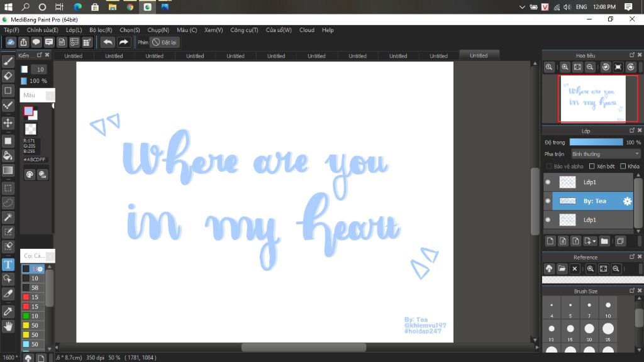Select the Eraser tool
Image resolution: width=644 pixels, height=362 pixels.
point(8,76)
